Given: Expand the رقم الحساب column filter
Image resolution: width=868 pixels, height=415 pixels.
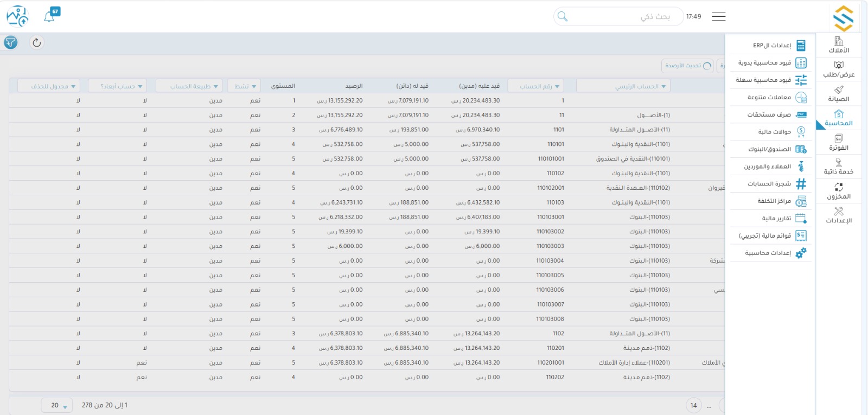Looking at the screenshot, I should pos(535,86).
